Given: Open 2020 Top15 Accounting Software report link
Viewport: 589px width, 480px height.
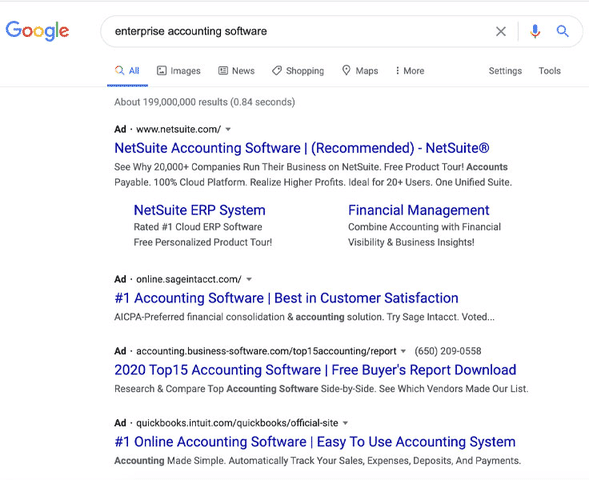Looking at the screenshot, I should [315, 370].
